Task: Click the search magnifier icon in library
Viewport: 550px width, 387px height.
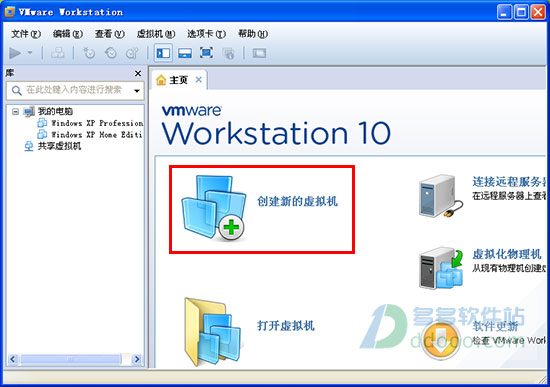Action: pyautogui.click(x=16, y=91)
